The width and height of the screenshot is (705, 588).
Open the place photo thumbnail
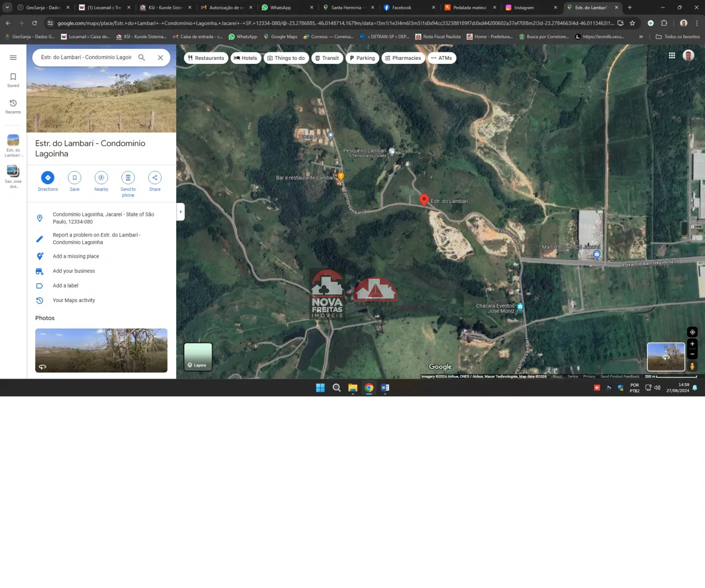click(x=101, y=350)
